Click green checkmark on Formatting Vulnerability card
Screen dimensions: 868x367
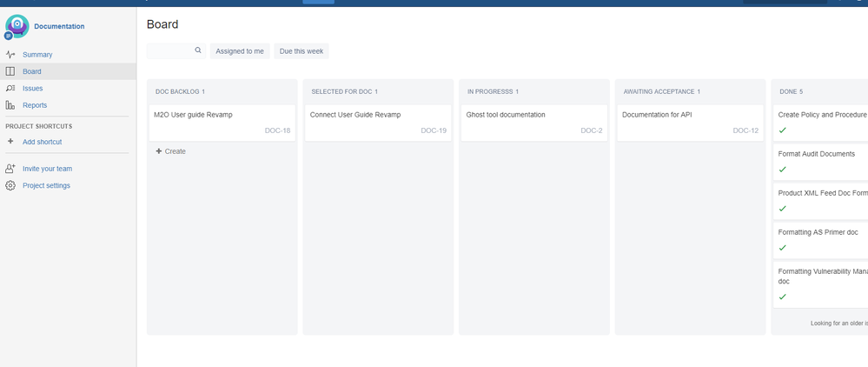(x=782, y=297)
